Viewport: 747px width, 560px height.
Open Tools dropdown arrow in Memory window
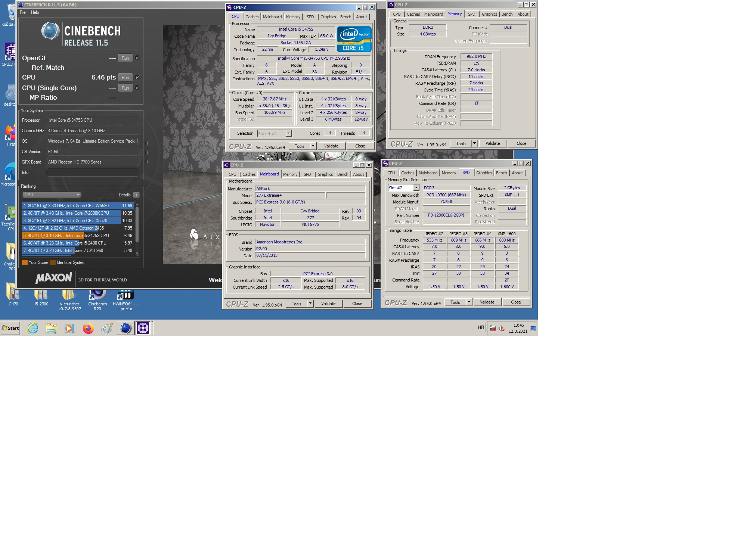coord(474,143)
